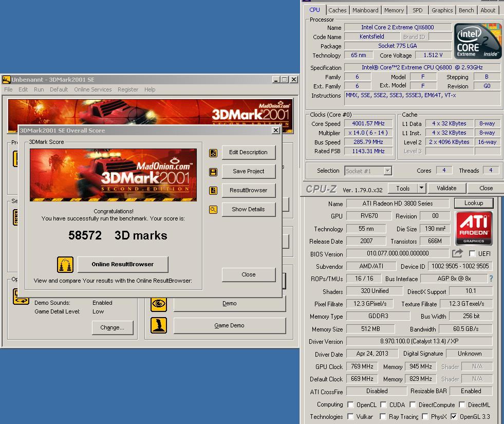Click the ResultBrowser document icon
The width and height of the screenshot is (504, 424).
pyautogui.click(x=213, y=191)
